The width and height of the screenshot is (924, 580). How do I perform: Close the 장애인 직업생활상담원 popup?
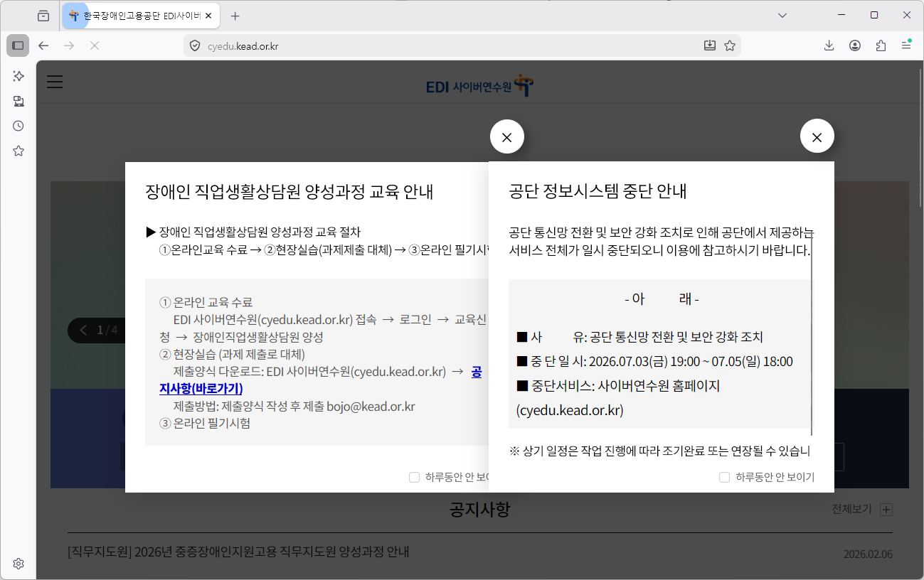point(507,136)
